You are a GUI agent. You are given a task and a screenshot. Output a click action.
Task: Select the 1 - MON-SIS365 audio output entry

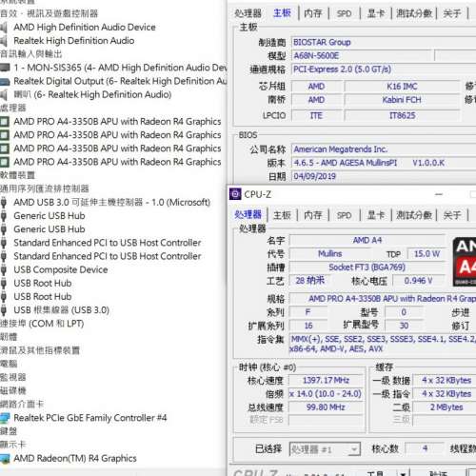121,68
